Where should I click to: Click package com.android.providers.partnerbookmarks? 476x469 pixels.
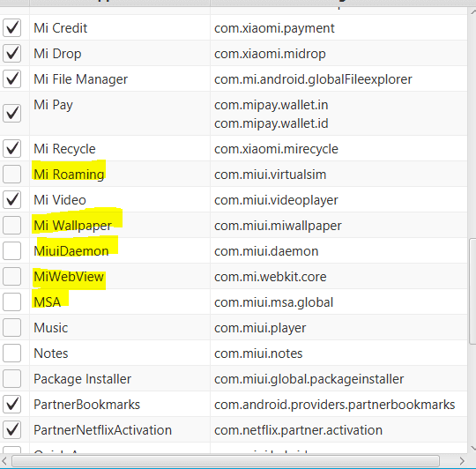click(x=335, y=405)
